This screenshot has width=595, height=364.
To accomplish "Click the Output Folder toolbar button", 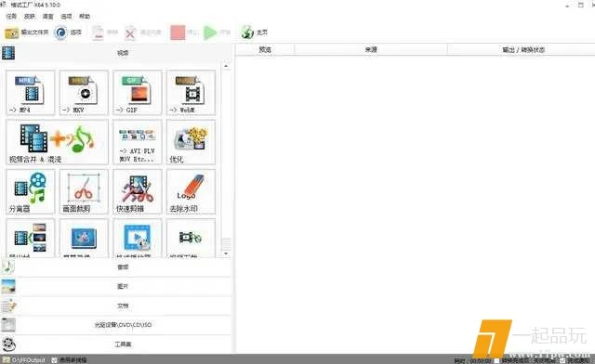I will coord(27,32).
